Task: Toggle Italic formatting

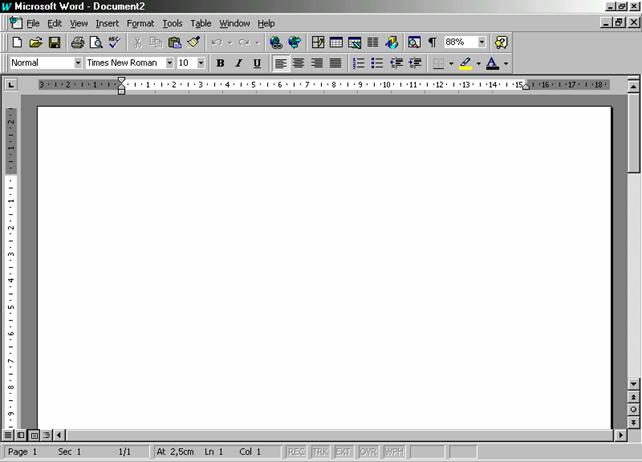Action: pyautogui.click(x=238, y=63)
